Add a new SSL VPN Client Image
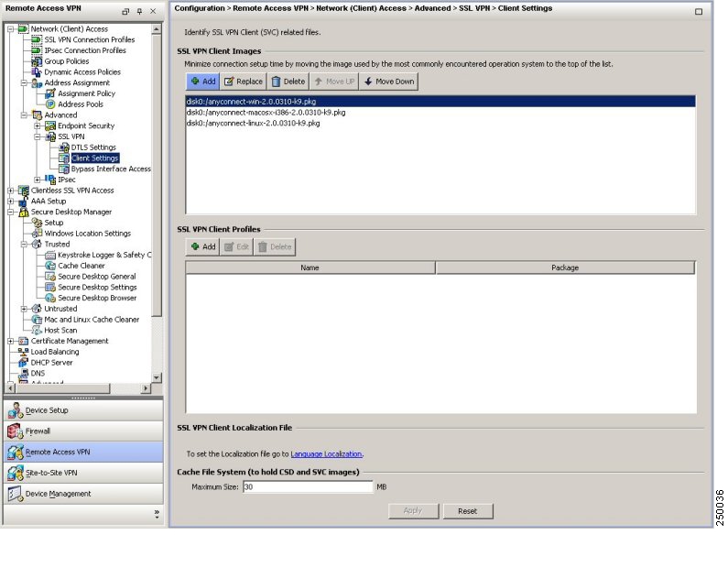Image resolution: width=728 pixels, height=567 pixels. [x=202, y=82]
